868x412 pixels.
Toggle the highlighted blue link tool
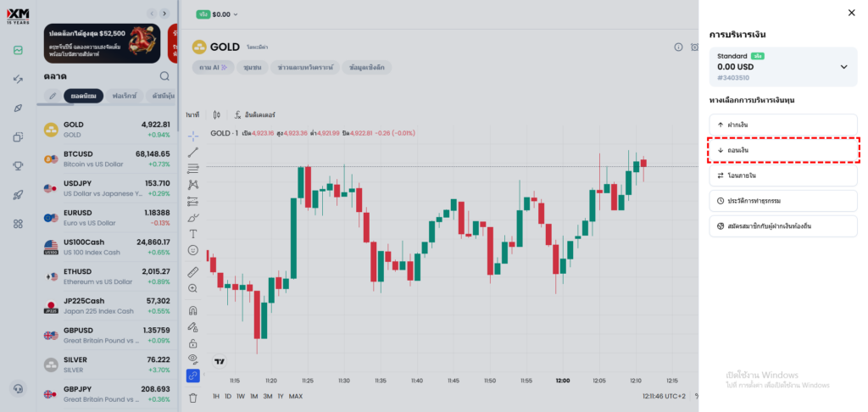click(193, 376)
